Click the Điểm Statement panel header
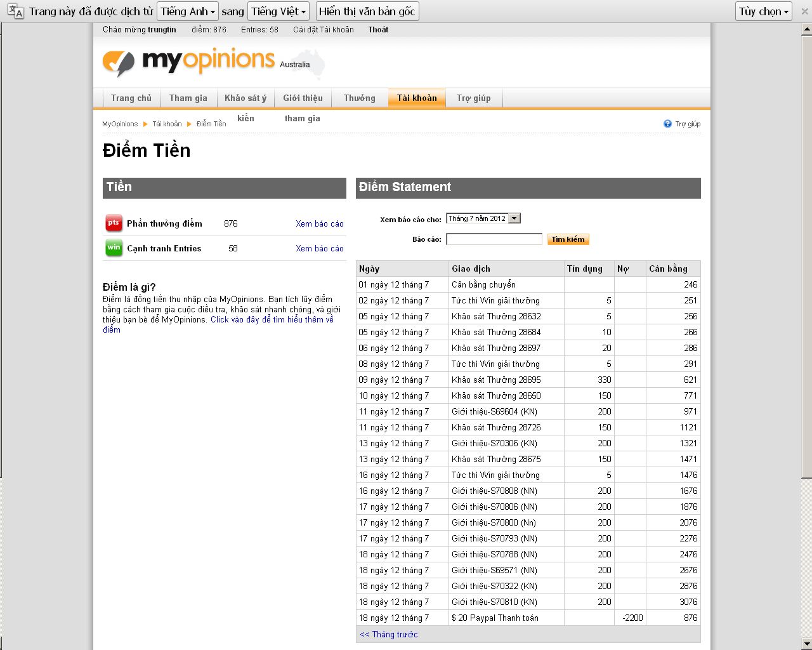 pos(528,188)
